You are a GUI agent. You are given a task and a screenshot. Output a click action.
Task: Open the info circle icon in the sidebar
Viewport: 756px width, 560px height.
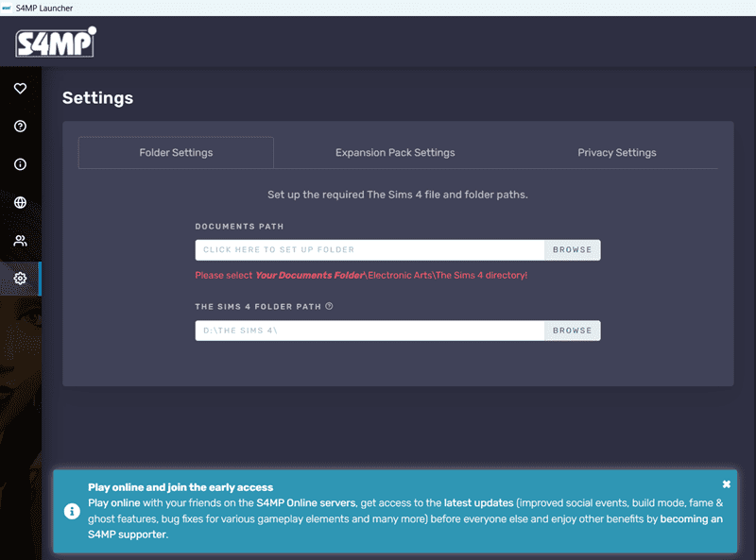pyautogui.click(x=20, y=164)
